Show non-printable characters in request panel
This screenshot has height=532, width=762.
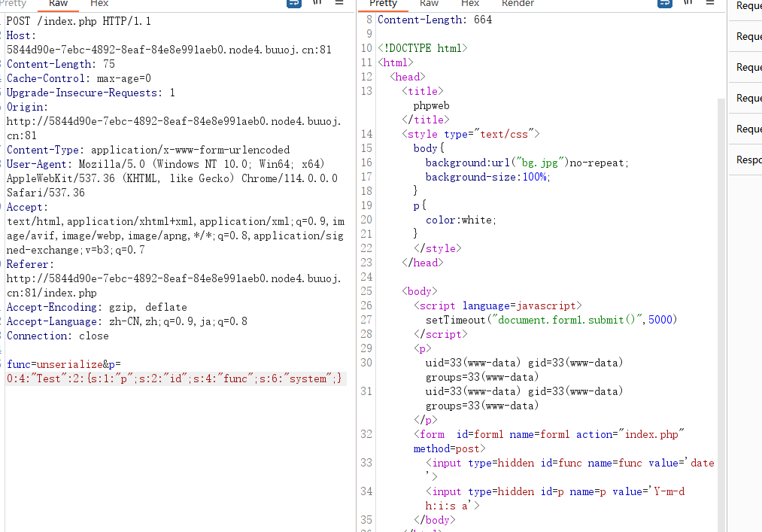point(317,2)
